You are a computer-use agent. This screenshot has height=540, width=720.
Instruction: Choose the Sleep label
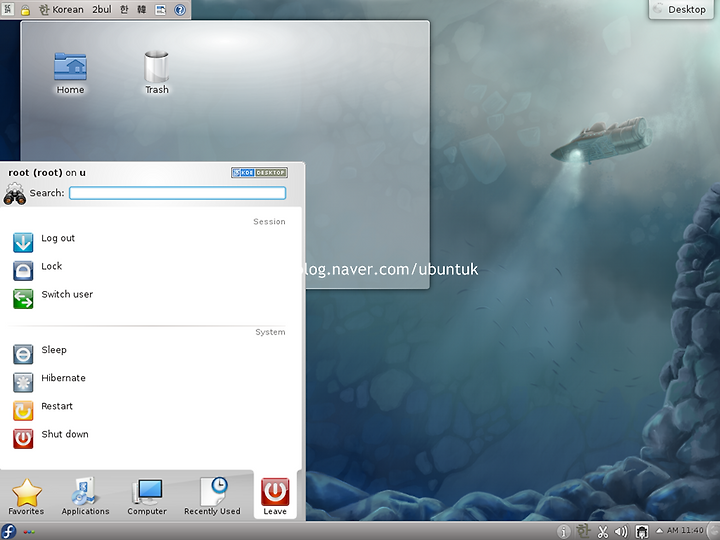pos(54,349)
